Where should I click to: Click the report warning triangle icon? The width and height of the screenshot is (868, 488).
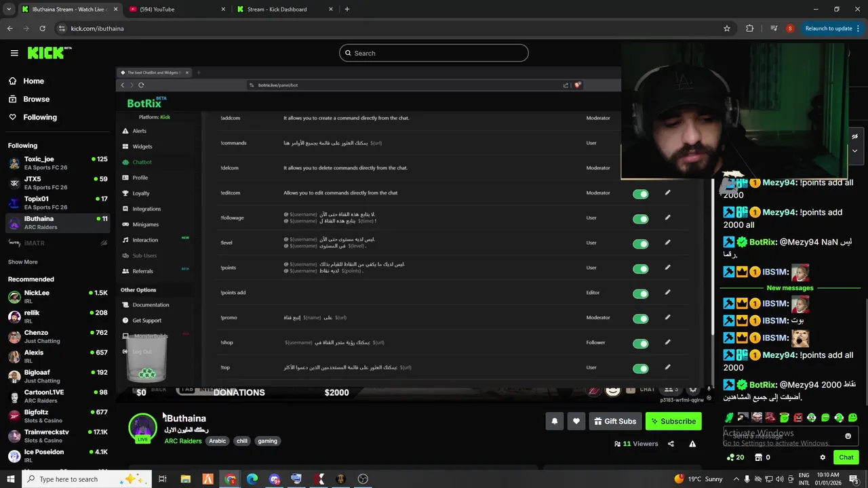tap(692, 444)
